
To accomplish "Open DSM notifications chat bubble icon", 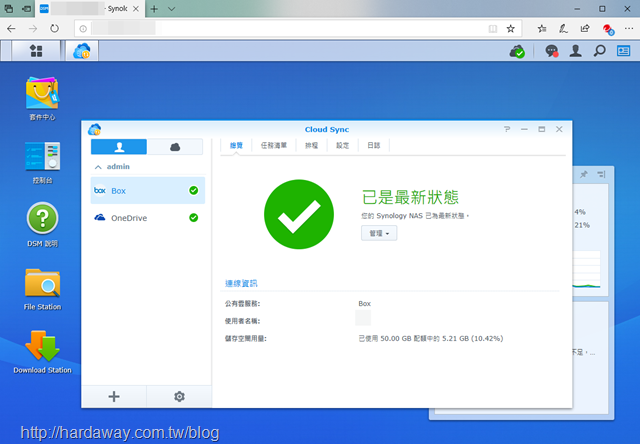I will click(x=552, y=51).
